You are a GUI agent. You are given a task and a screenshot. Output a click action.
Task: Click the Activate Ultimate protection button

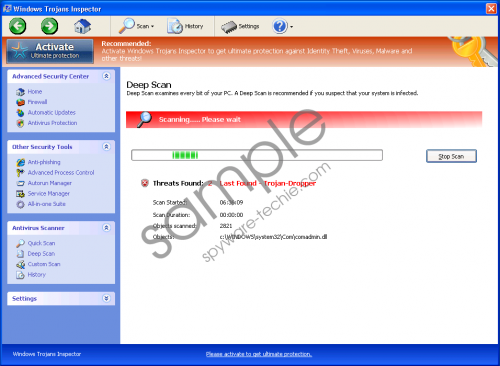tap(50, 51)
